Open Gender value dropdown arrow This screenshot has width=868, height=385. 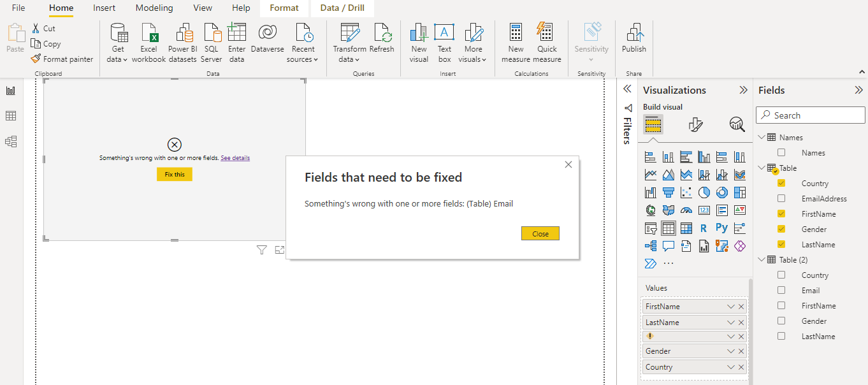tap(731, 351)
